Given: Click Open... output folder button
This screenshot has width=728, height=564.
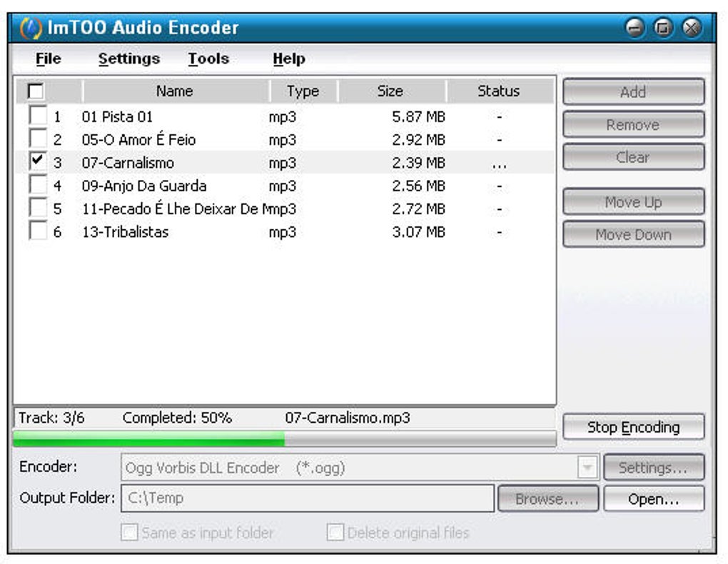Looking at the screenshot, I should coord(654,499).
